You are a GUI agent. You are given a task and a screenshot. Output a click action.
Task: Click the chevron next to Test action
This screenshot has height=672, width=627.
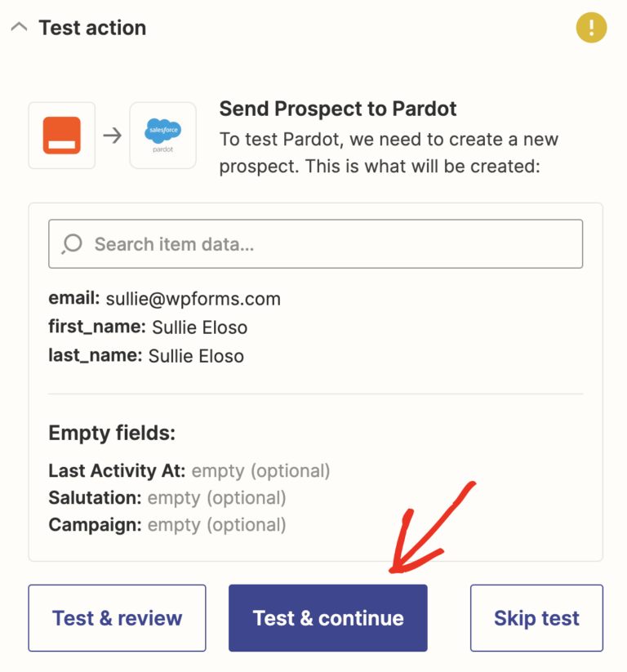19,27
